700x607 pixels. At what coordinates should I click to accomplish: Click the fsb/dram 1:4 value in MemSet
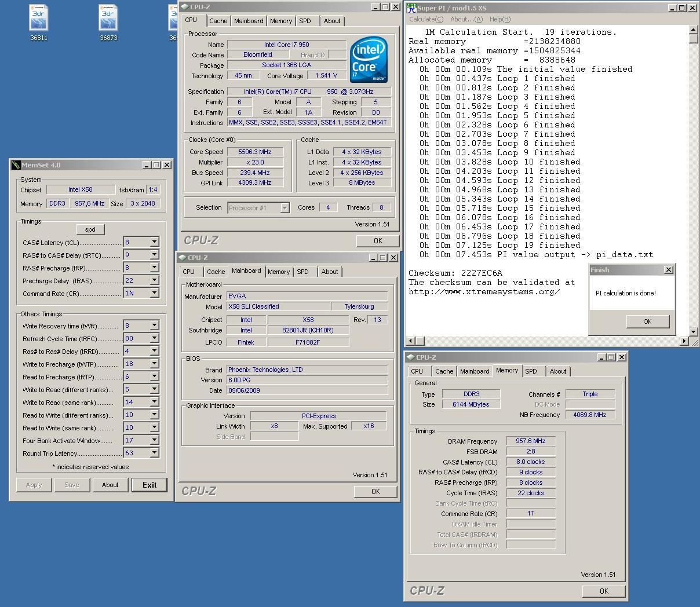click(x=153, y=189)
